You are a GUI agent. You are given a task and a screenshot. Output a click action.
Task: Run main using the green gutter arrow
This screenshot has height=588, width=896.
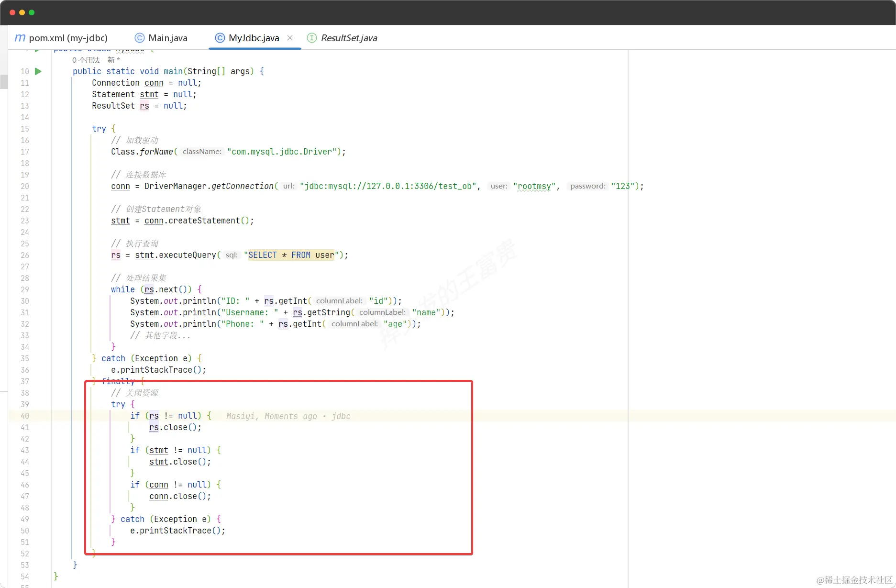coord(38,71)
